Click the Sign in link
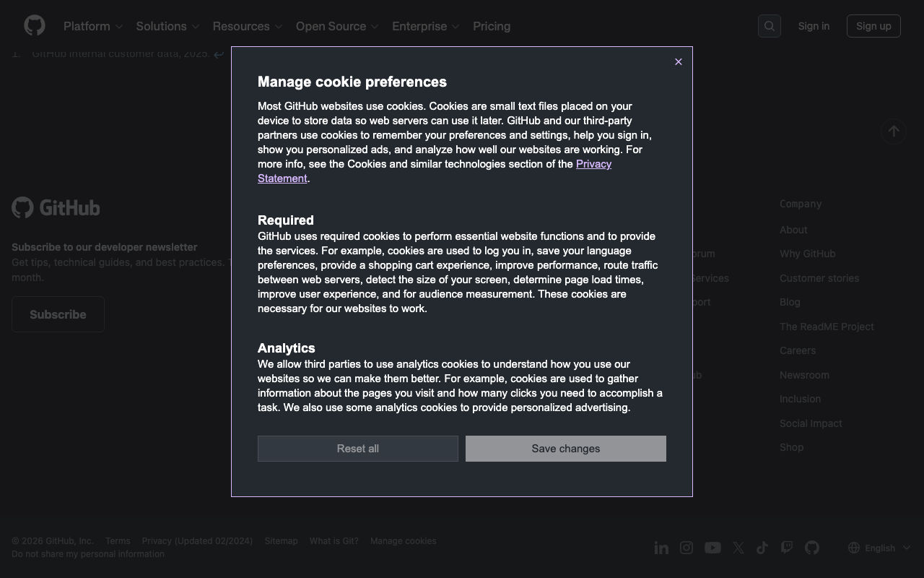 (x=814, y=26)
